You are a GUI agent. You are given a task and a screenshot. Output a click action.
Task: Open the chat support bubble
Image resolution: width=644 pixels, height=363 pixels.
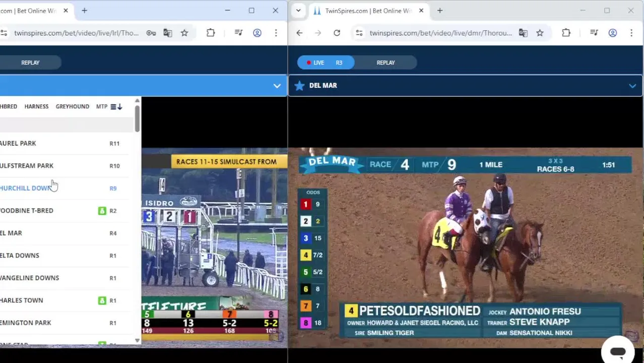[x=618, y=351]
